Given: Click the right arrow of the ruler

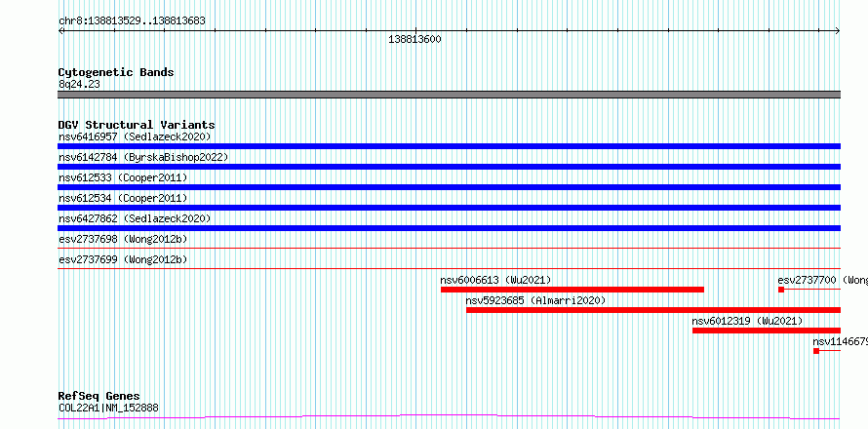Looking at the screenshot, I should 838,31.
